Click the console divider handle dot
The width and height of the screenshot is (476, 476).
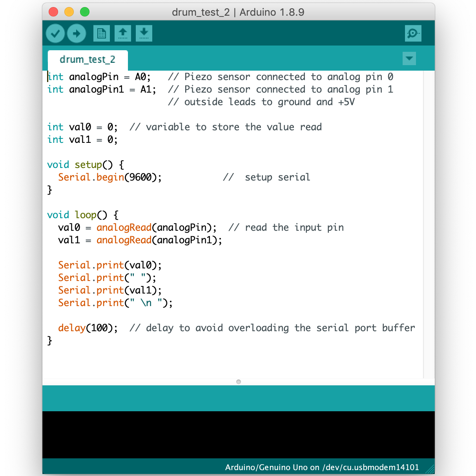coord(239,382)
